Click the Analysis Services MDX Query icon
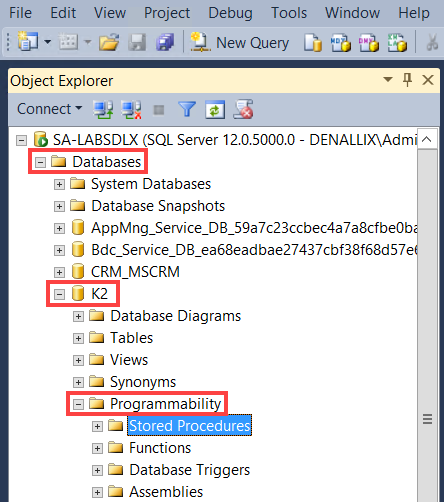 click(x=341, y=43)
